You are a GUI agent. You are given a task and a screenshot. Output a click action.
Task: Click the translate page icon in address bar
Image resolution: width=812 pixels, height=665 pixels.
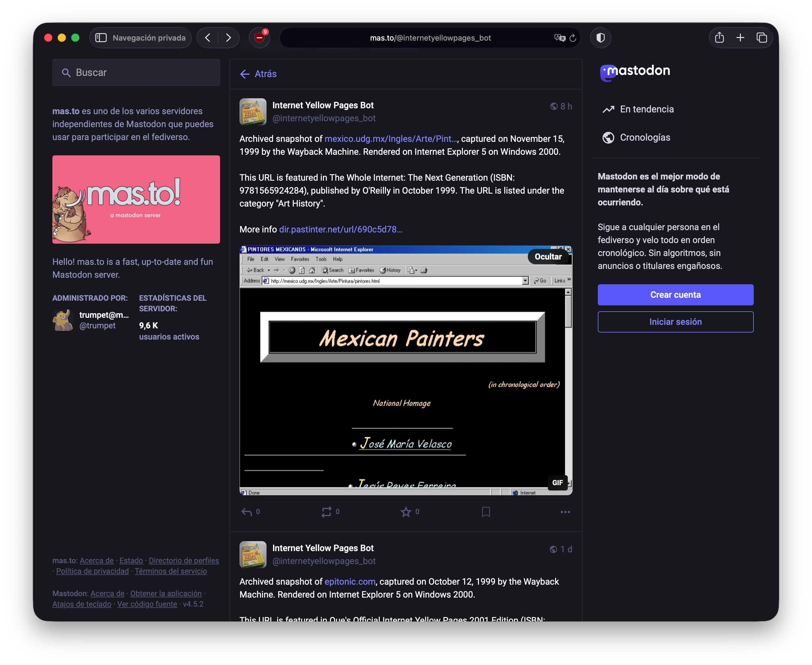click(559, 38)
